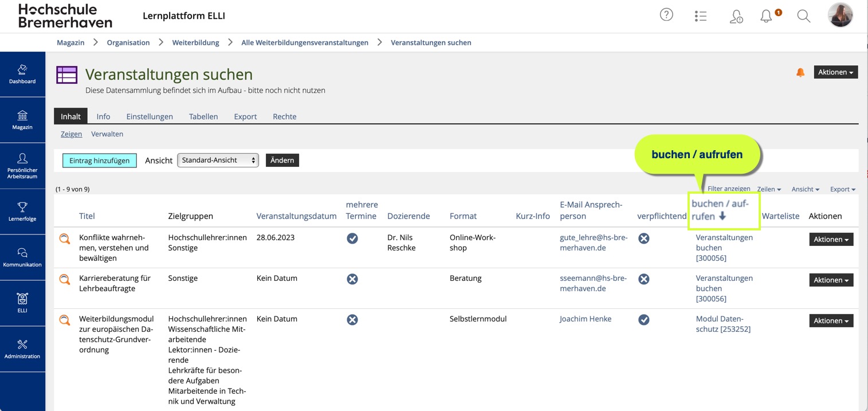The height and width of the screenshot is (411, 868).
Task: Click the orange bell next to Aktionen
Action: (800, 73)
